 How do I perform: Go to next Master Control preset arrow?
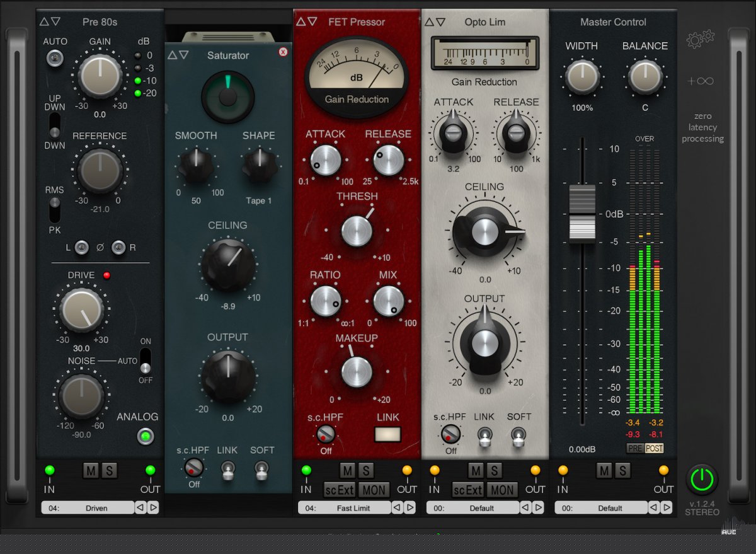(667, 507)
